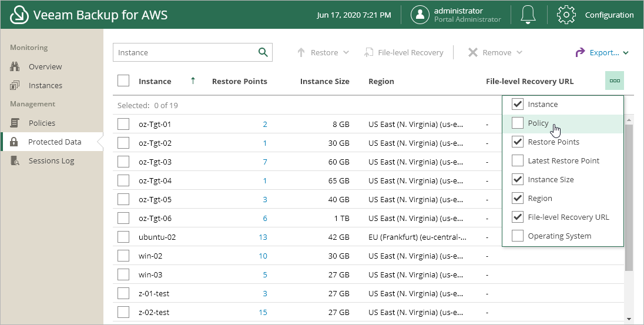This screenshot has width=644, height=325.
Task: Click the search magnifier icon
Action: click(263, 52)
